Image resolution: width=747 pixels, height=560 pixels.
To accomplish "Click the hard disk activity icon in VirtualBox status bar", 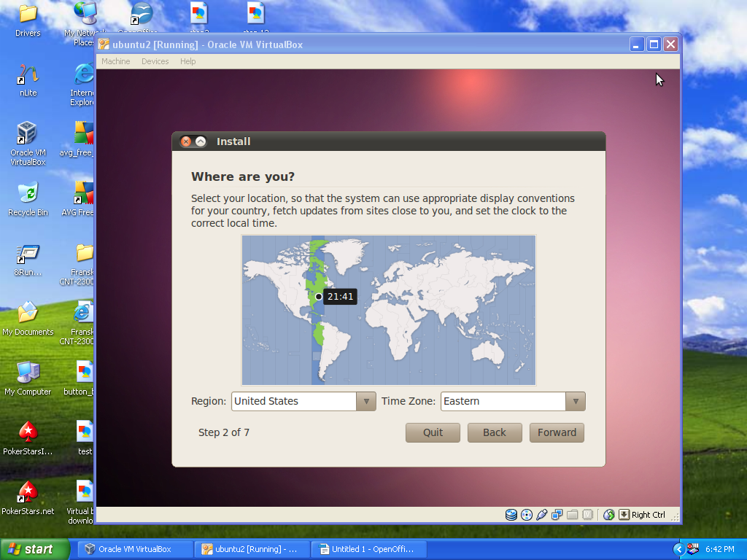I will pos(511,515).
